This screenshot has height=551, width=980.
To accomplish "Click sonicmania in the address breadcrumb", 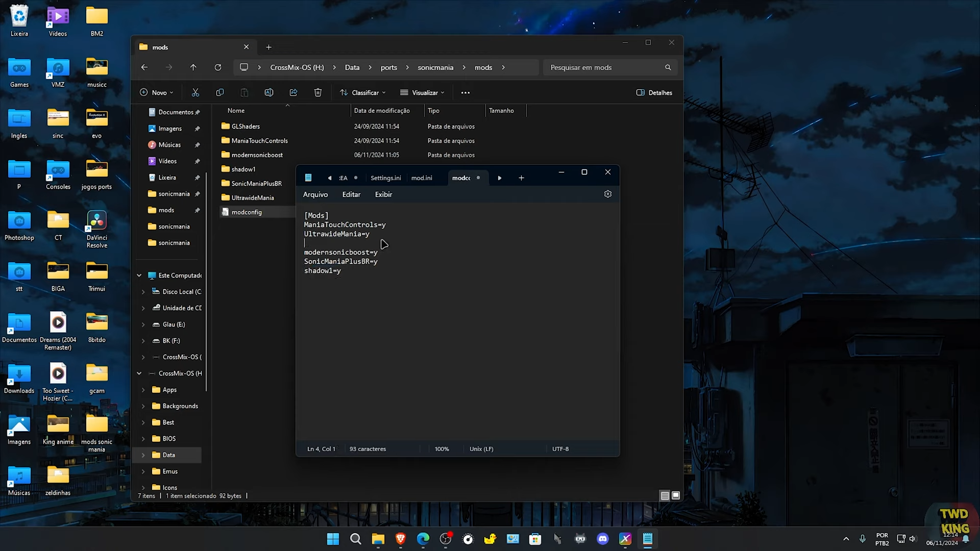I will point(435,67).
